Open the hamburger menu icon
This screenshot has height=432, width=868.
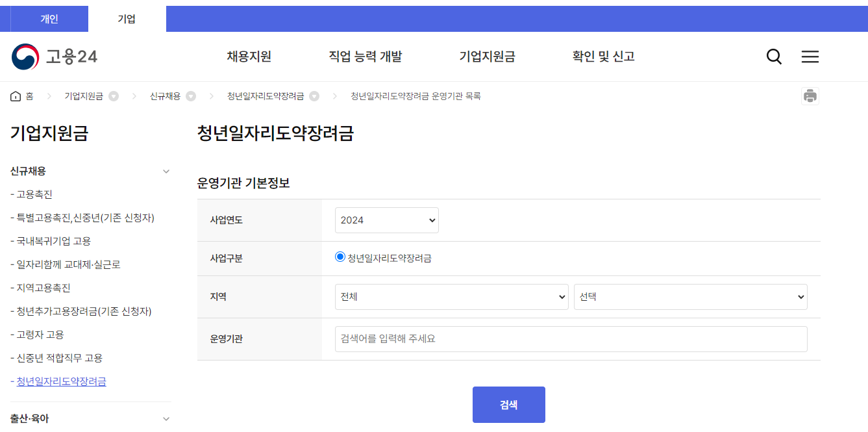click(x=810, y=57)
